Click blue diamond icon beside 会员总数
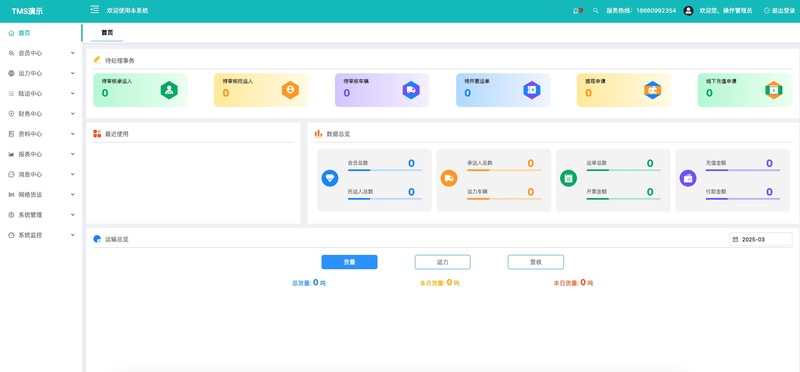Image resolution: width=800 pixels, height=372 pixels. tap(330, 178)
